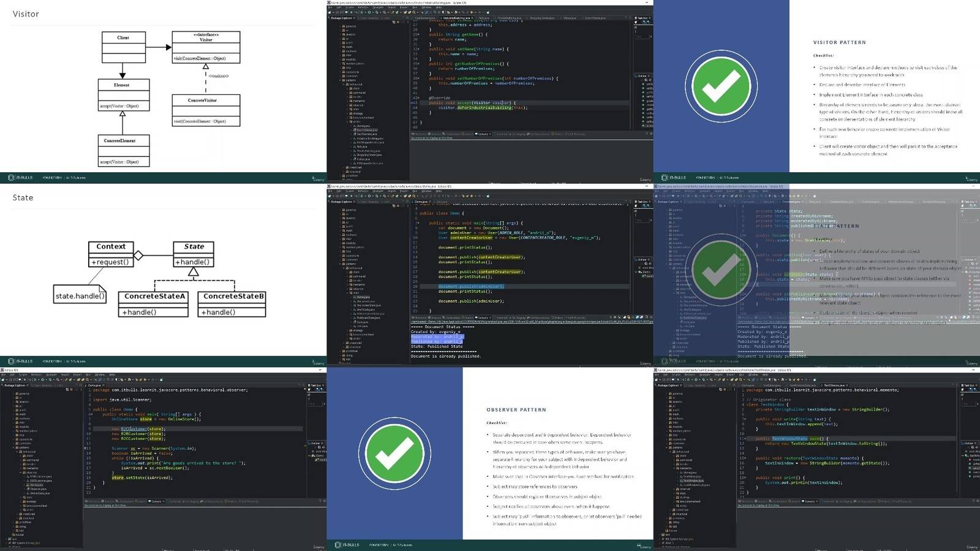The width and height of the screenshot is (980, 551).
Task: Collapse the pattern folder in the IndustrialBuilding Package Explorer
Action: [341, 80]
